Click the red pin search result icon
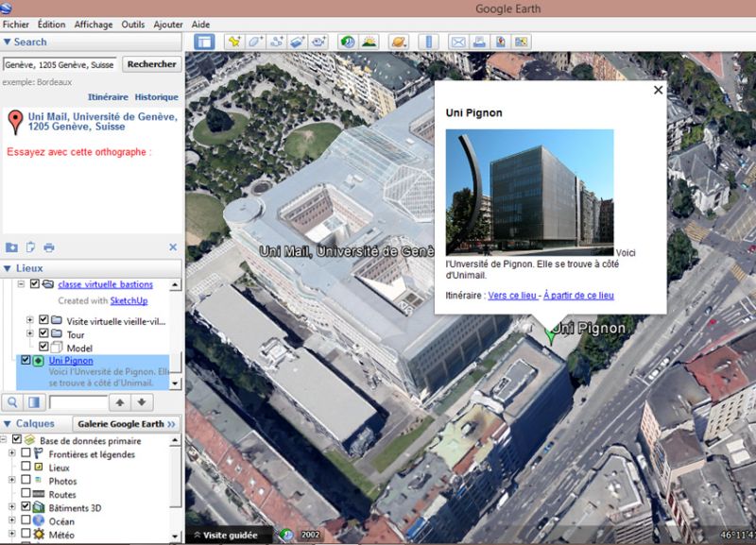Screen dimensions: 756x545 (15, 122)
